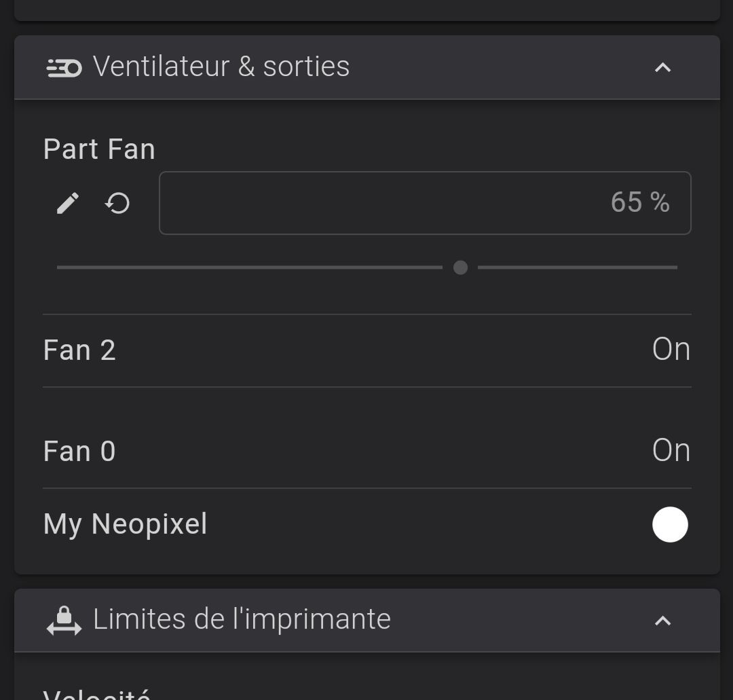
Task: Click the Part Fan label
Action: coord(99,149)
